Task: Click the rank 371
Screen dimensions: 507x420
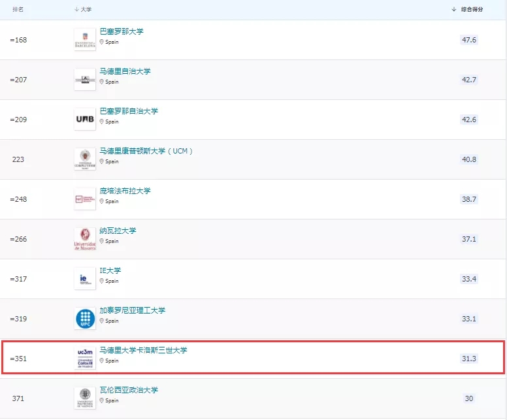Action: [18, 398]
